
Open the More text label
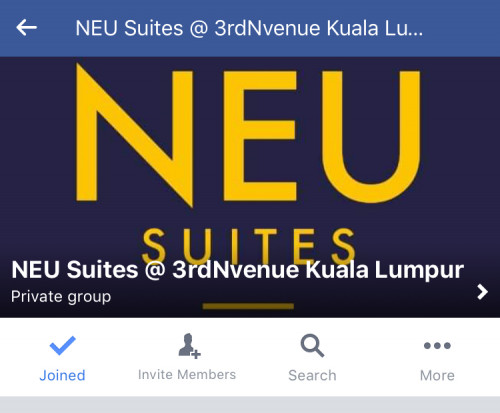click(x=437, y=375)
